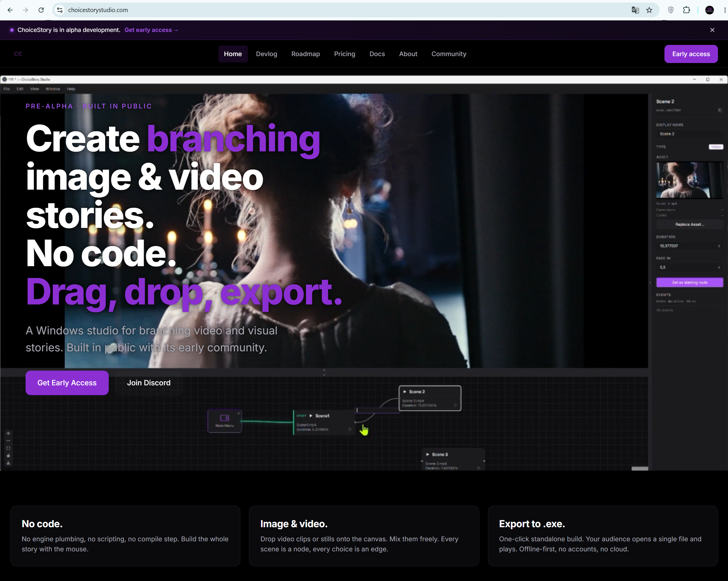This screenshot has width=728, height=581.
Task: Reload the page with the refresh icon
Action: (x=41, y=10)
